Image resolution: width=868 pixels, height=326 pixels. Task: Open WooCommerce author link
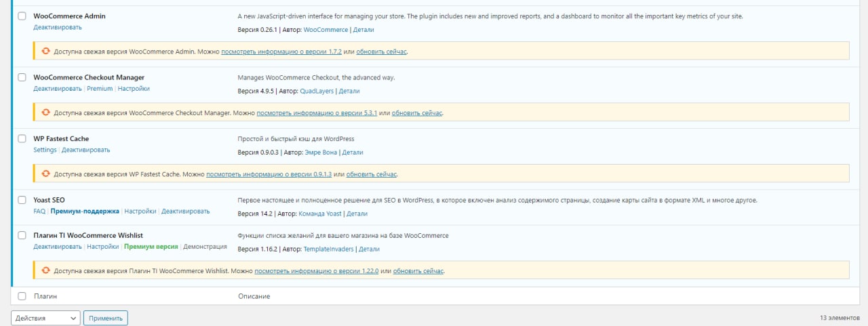tap(325, 30)
